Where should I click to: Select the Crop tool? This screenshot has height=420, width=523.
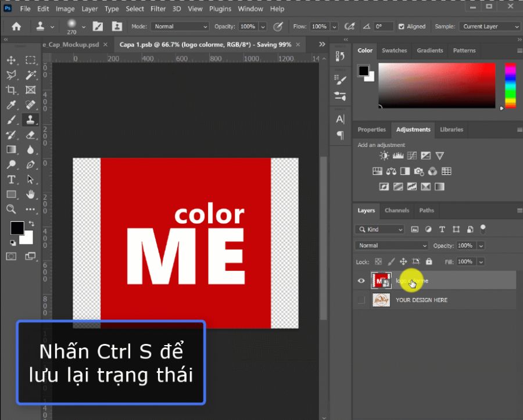point(11,89)
